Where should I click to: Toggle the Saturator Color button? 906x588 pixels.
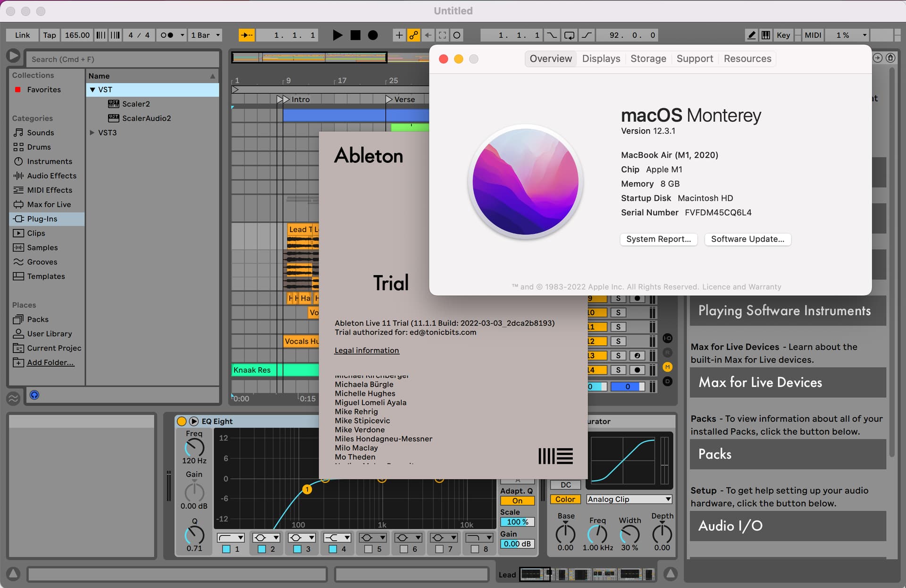[x=565, y=499]
